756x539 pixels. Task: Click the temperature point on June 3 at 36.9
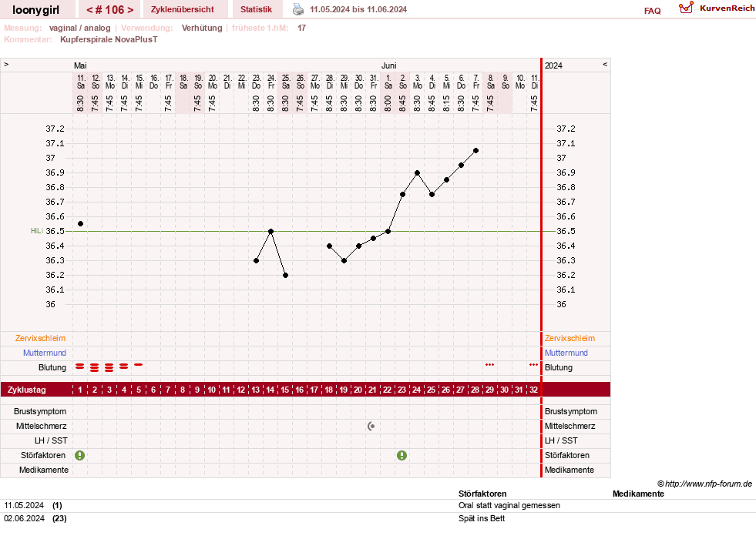[417, 173]
